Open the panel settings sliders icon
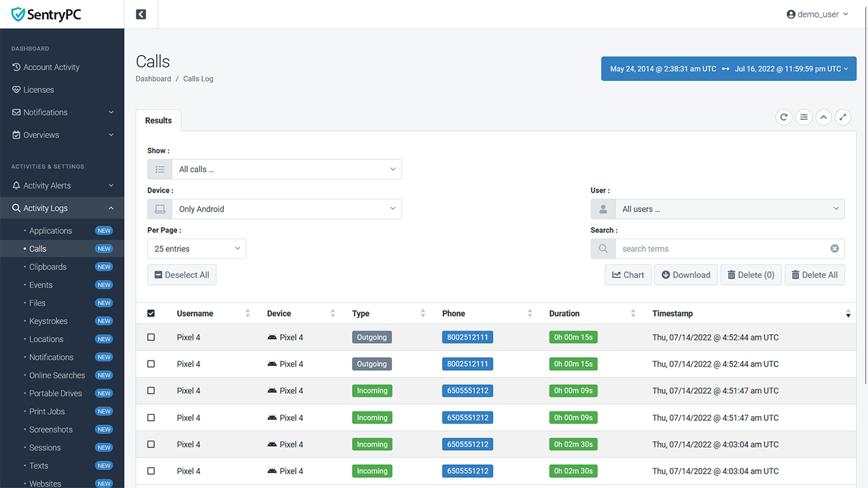This screenshot has width=868, height=488. tap(804, 117)
